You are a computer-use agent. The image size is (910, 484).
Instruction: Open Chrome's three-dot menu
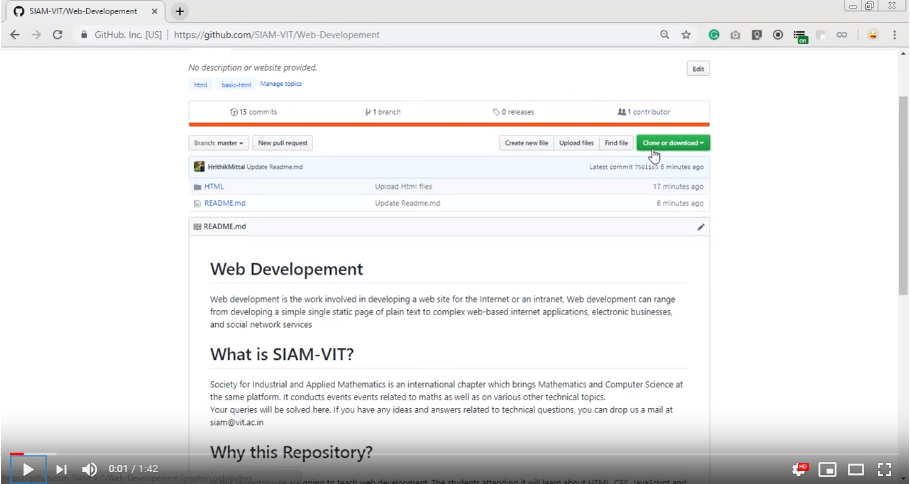point(894,35)
